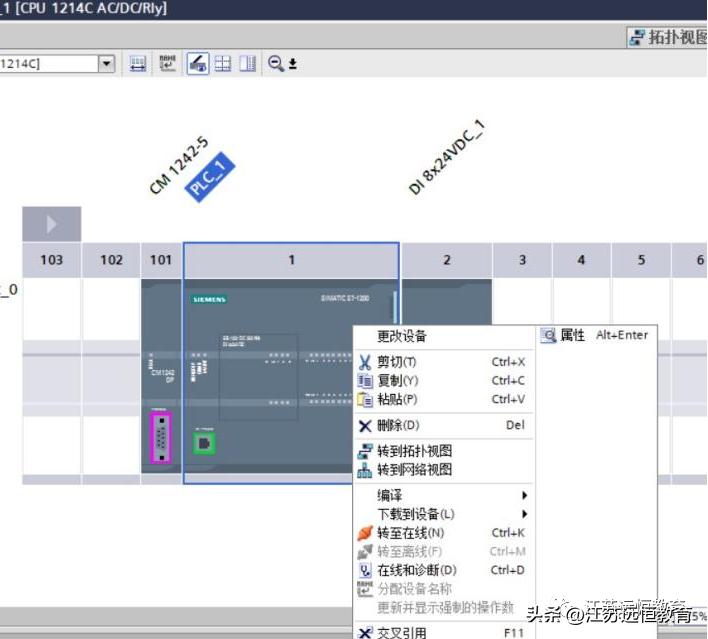Screen dimensions: 708x639
Task: Click the 编译 submenu arrow
Action: [524, 495]
